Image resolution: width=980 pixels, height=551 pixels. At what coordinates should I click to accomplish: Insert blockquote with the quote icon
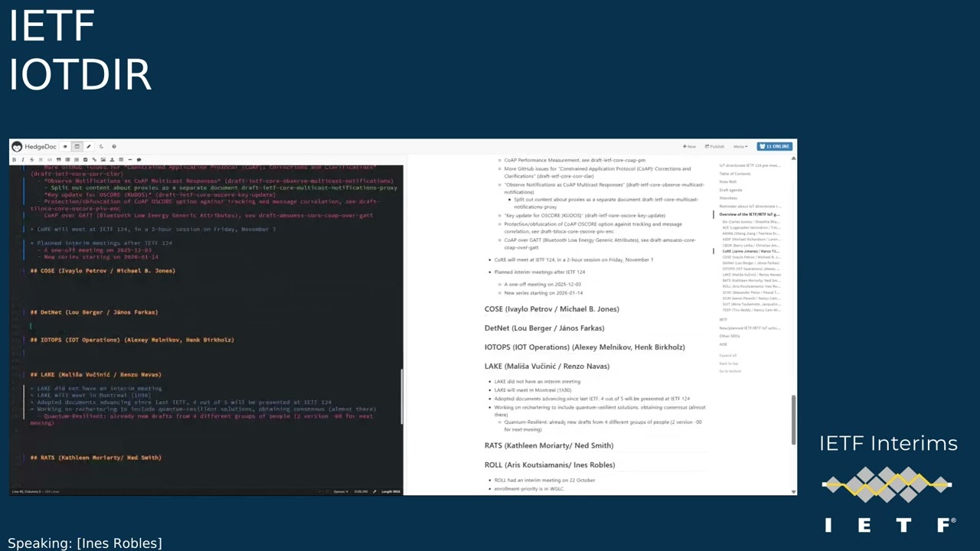(58, 160)
